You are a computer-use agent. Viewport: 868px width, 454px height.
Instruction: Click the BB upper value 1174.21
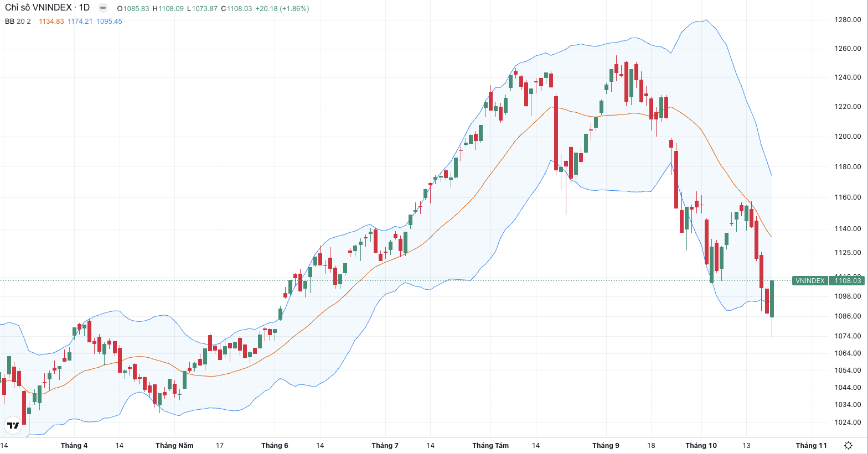pos(80,22)
